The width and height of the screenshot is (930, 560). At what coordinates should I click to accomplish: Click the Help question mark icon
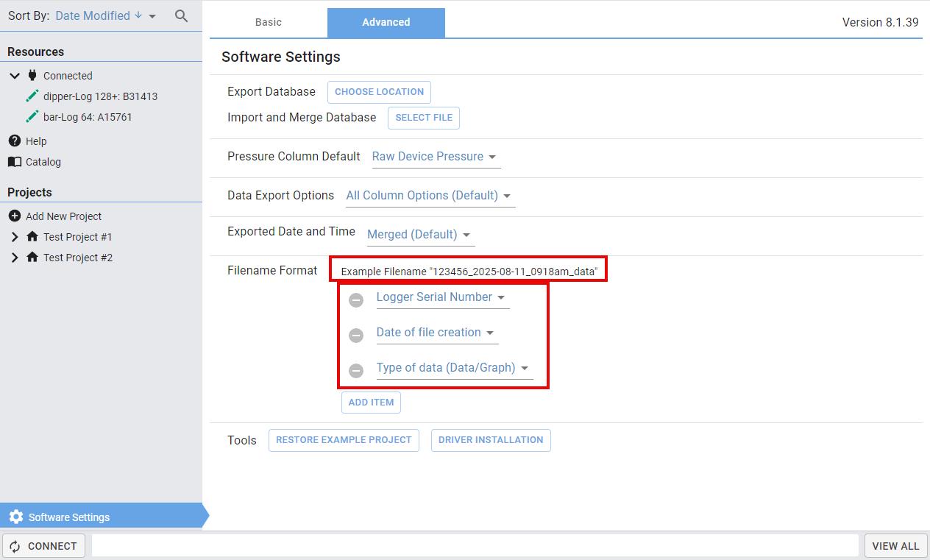[14, 141]
